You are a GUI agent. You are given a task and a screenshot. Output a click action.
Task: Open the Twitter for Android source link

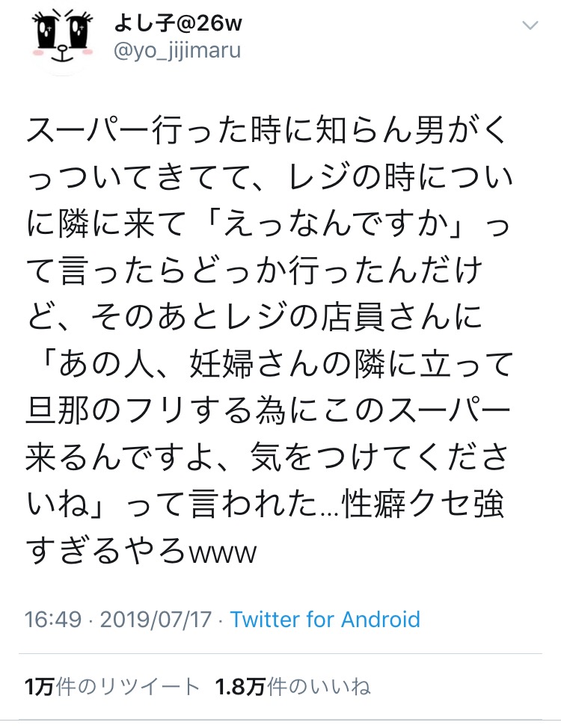point(325,620)
